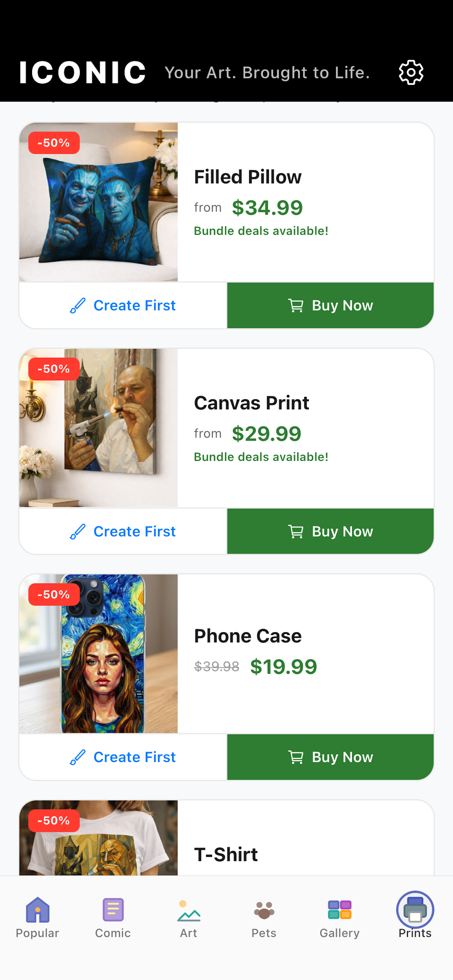Buy the Filled Pillow now

click(x=330, y=306)
